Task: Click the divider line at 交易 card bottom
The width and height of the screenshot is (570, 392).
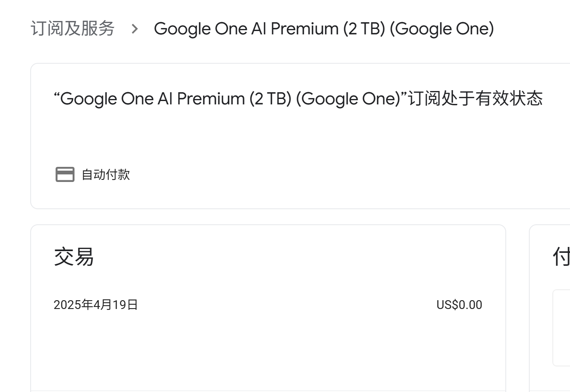Action: pos(268,390)
